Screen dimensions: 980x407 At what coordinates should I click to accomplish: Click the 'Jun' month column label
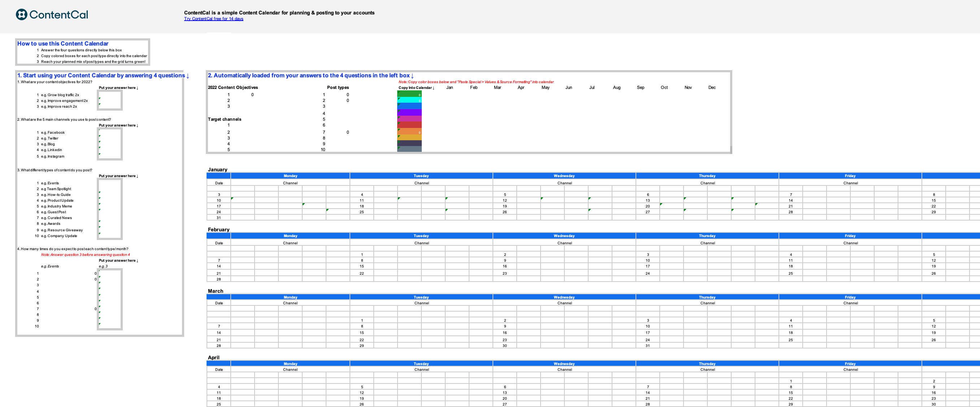point(568,87)
